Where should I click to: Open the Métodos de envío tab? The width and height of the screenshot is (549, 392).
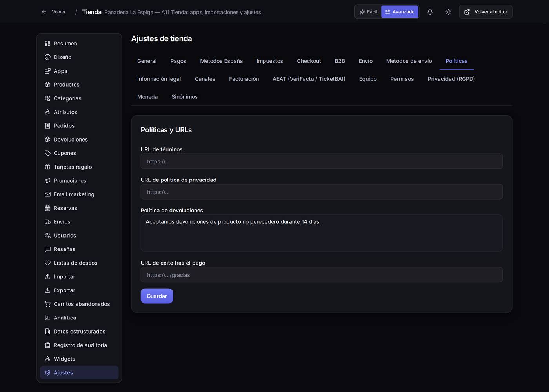(409, 61)
